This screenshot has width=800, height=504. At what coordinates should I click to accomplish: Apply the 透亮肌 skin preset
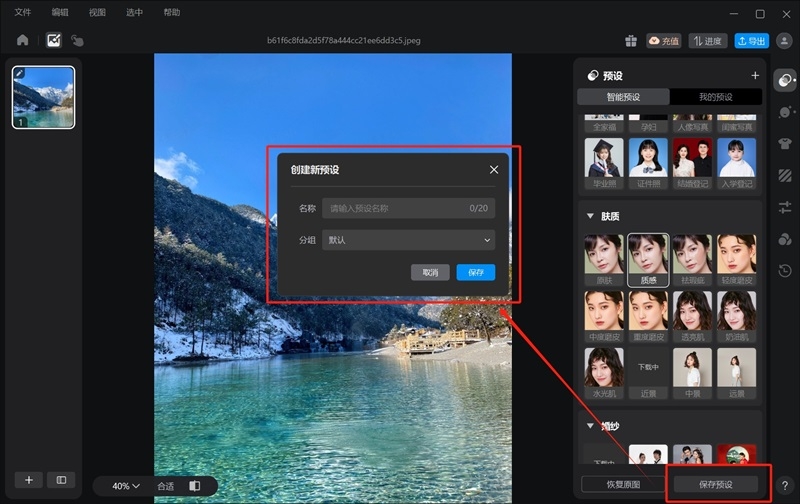point(692,317)
